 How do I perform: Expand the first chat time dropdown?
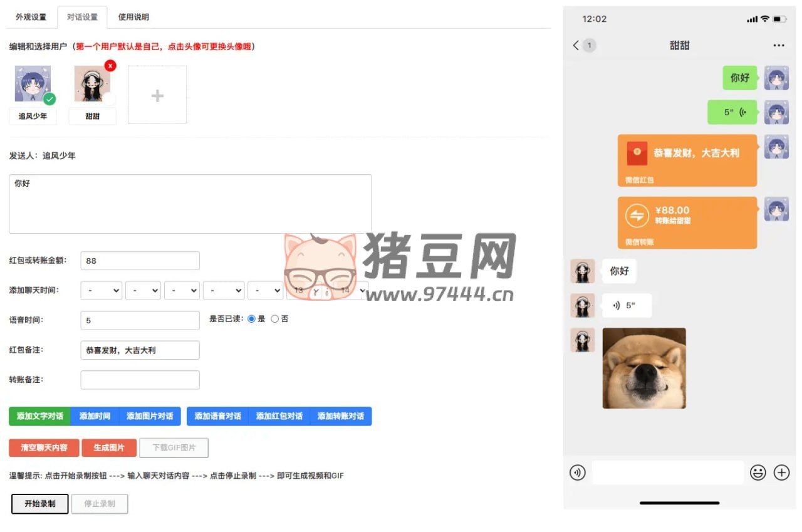(102, 291)
